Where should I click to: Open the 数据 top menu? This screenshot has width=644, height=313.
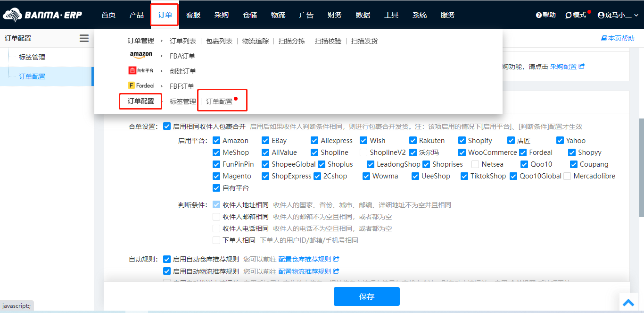pyautogui.click(x=363, y=15)
